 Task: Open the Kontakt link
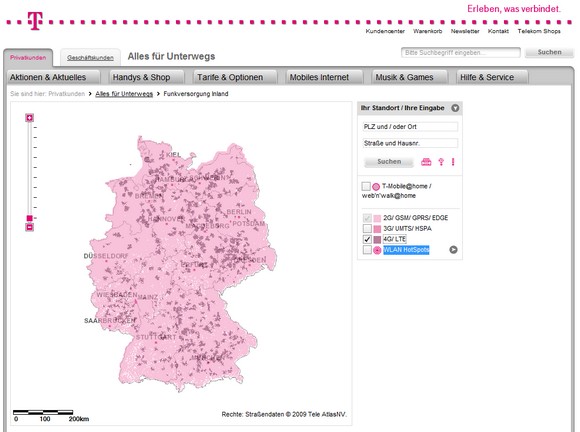click(498, 31)
